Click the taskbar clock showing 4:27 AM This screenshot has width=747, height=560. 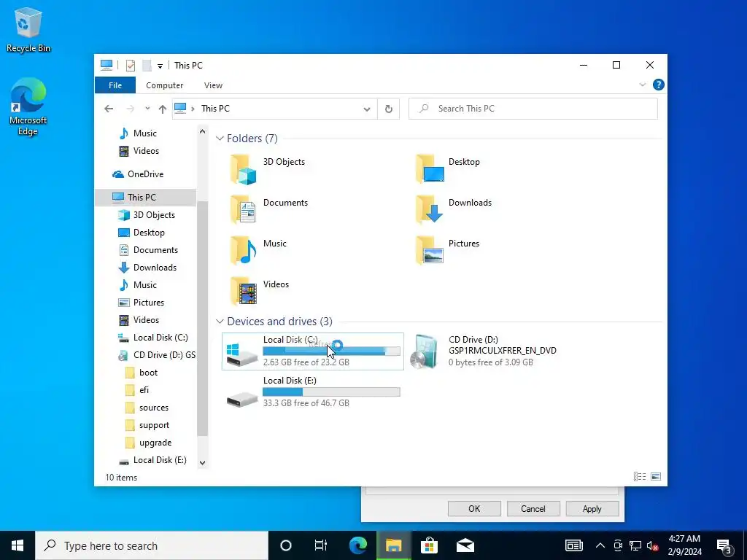click(x=684, y=545)
